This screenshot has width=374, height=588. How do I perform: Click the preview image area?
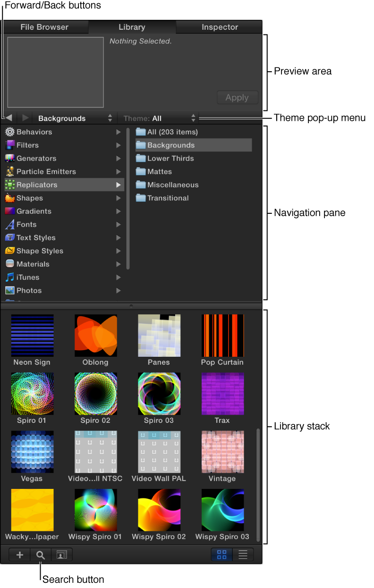coord(55,72)
